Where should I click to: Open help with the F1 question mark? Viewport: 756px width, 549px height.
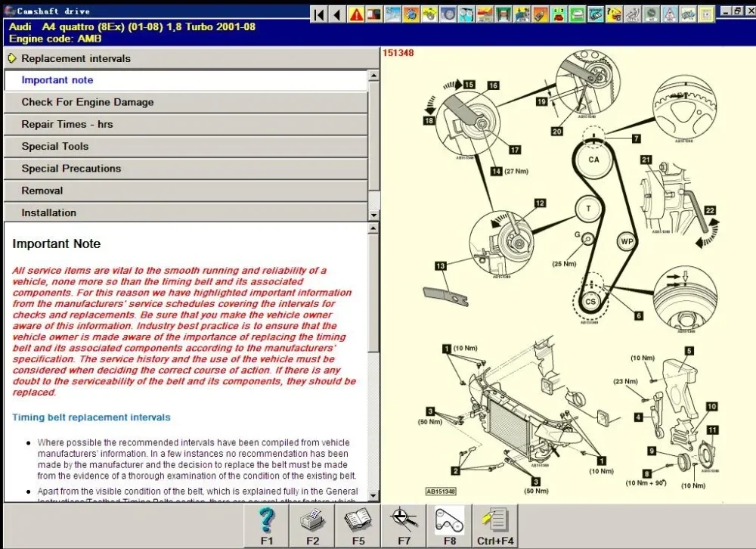click(265, 525)
